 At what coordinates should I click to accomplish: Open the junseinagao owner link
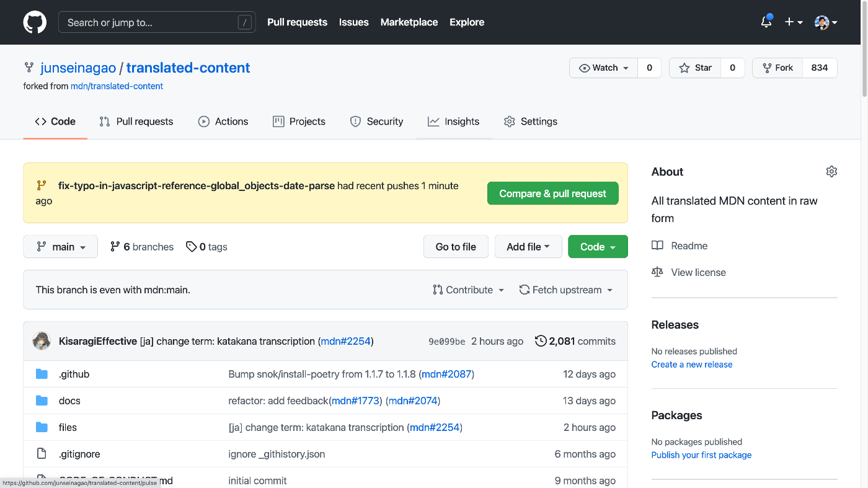tap(78, 68)
